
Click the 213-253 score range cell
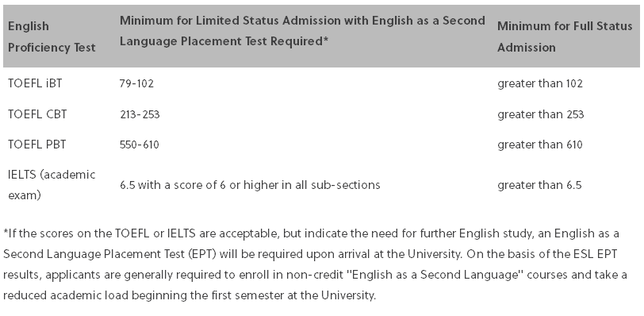point(140,114)
